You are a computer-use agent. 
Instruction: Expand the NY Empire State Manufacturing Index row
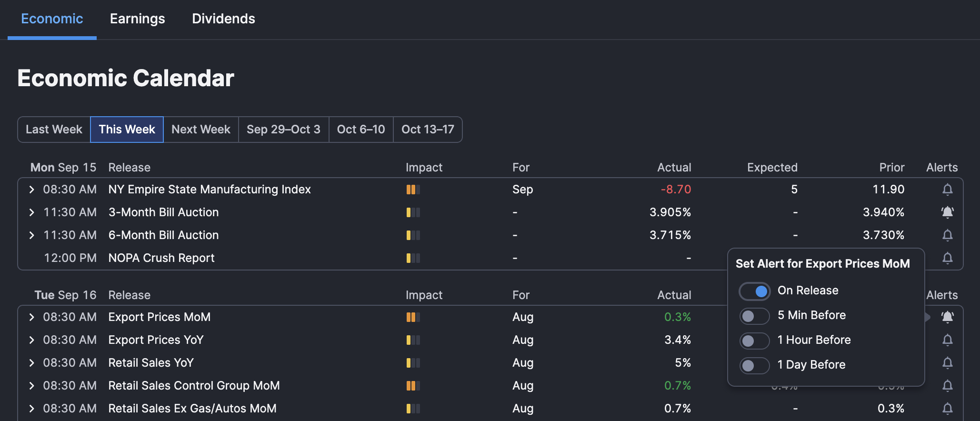(x=31, y=190)
